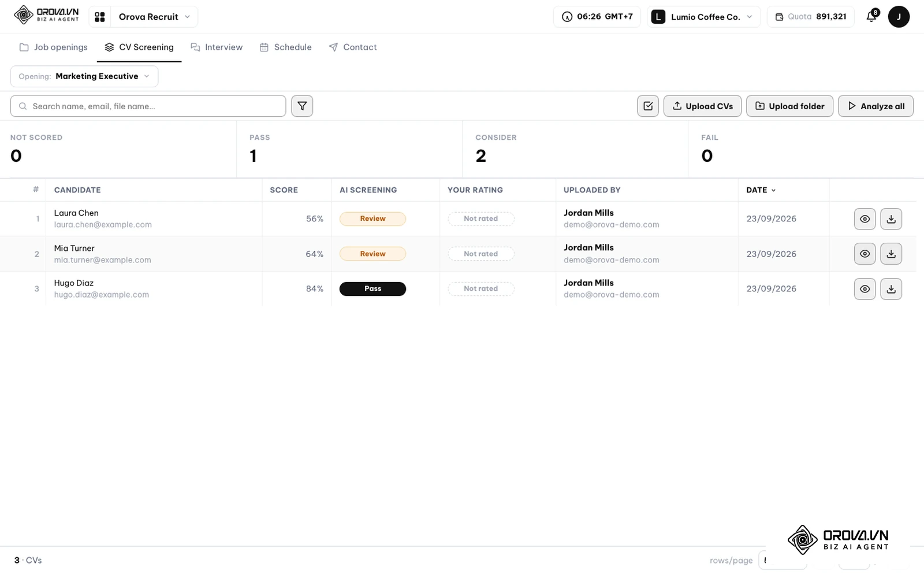Screen dimensions: 924x578
Task: Select the CV Screening tab
Action: [x=139, y=47]
